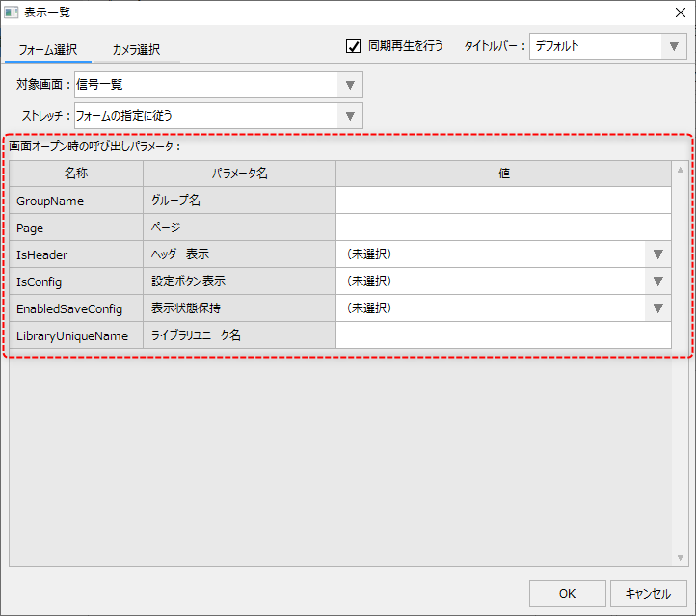This screenshot has height=616, width=696.
Task: Switch to the カメラ選択 tab
Action: tap(136, 50)
